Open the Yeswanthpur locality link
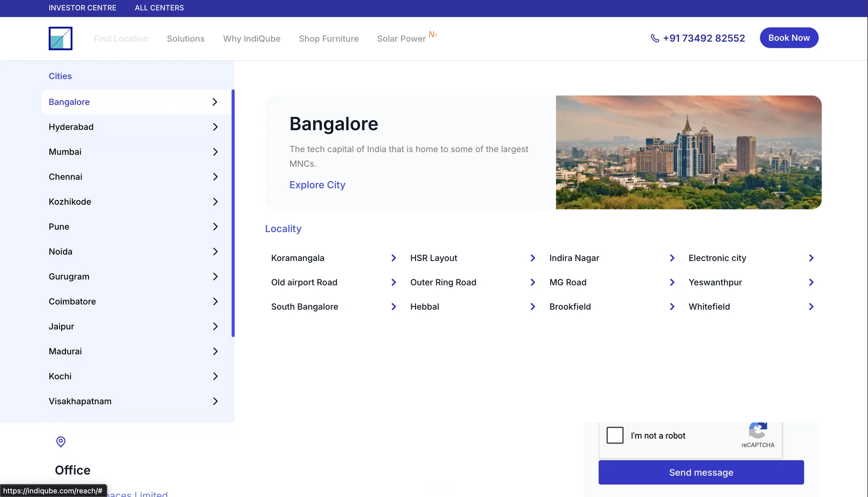Viewport: 868px width, 497px height. [x=715, y=282]
